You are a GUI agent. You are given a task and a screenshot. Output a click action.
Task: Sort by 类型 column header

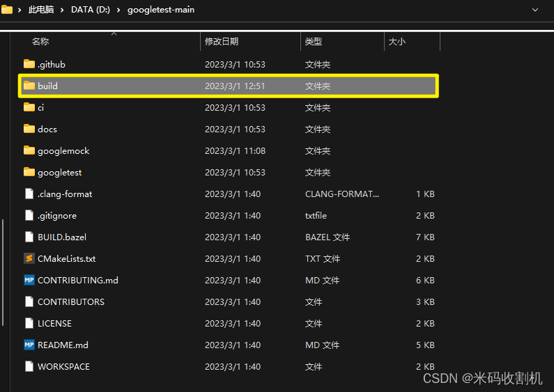(x=314, y=41)
